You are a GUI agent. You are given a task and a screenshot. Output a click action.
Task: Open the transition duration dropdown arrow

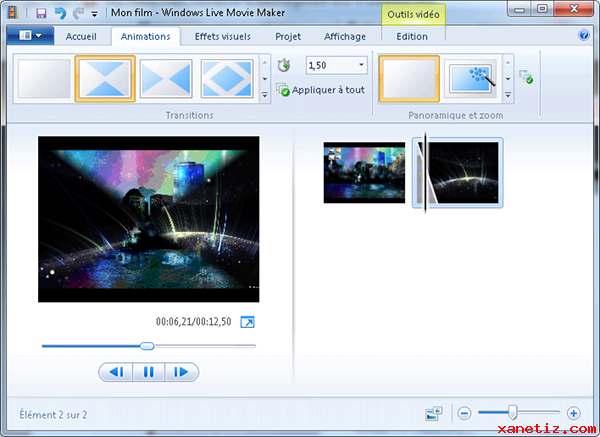[361, 65]
